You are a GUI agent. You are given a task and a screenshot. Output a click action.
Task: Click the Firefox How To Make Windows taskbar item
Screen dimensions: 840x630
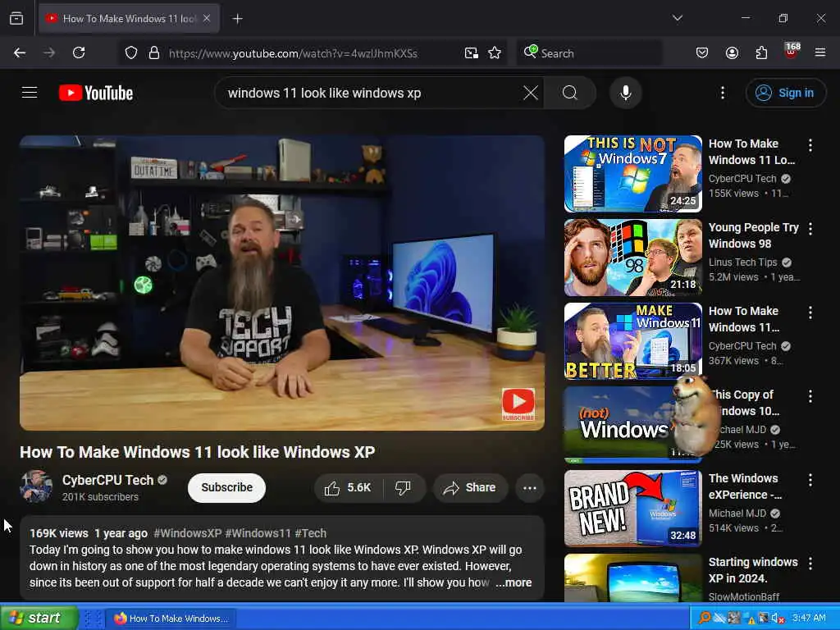click(x=171, y=619)
